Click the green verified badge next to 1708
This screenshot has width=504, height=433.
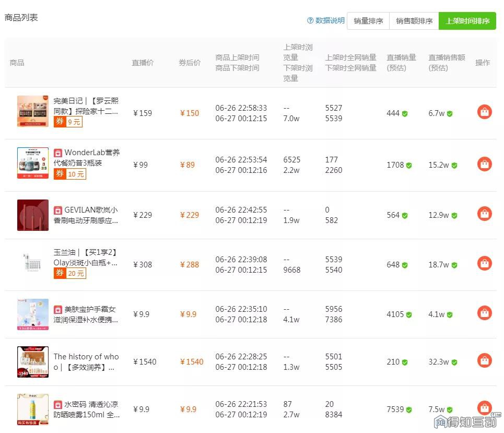pyautogui.click(x=409, y=166)
